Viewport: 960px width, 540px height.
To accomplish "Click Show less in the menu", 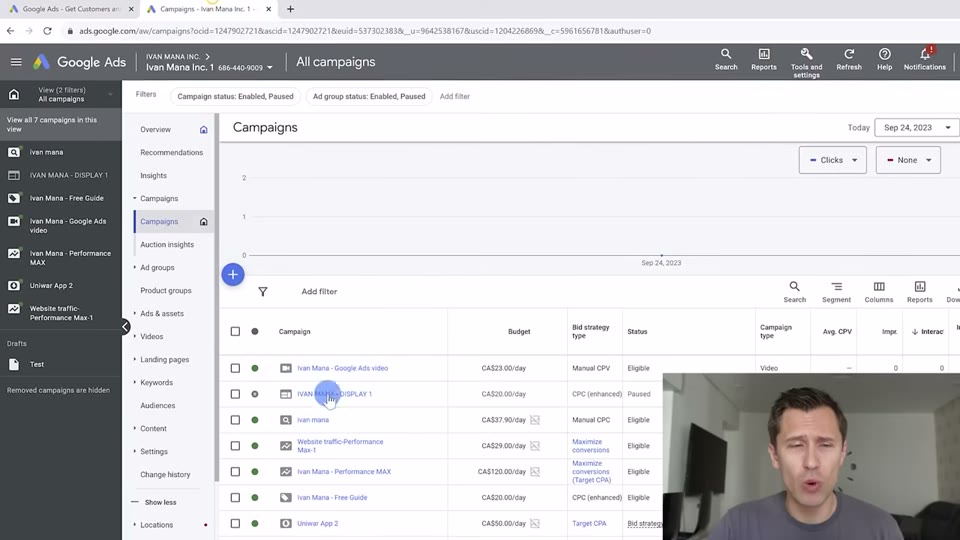I will click(x=160, y=502).
